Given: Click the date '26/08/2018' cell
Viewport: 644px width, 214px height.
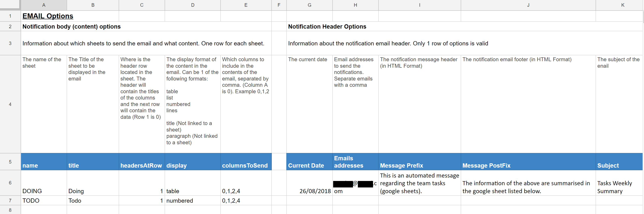Looking at the screenshot, I should pyautogui.click(x=309, y=183).
